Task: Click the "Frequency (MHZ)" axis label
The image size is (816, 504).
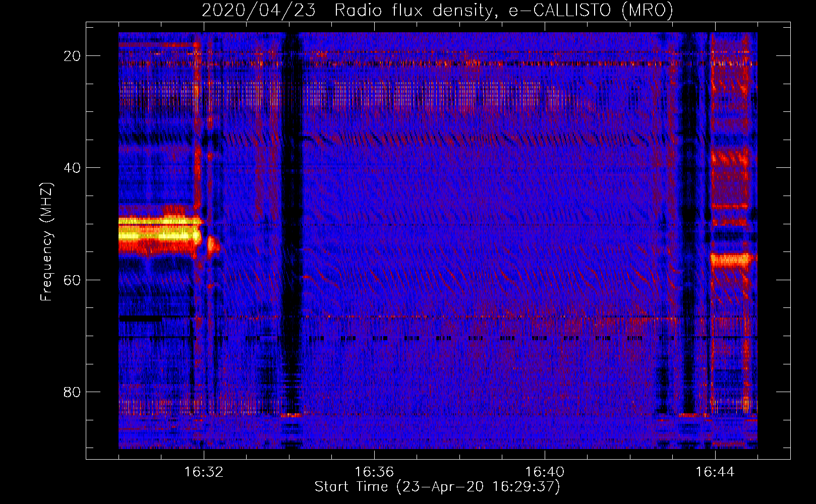Action: 46,242
